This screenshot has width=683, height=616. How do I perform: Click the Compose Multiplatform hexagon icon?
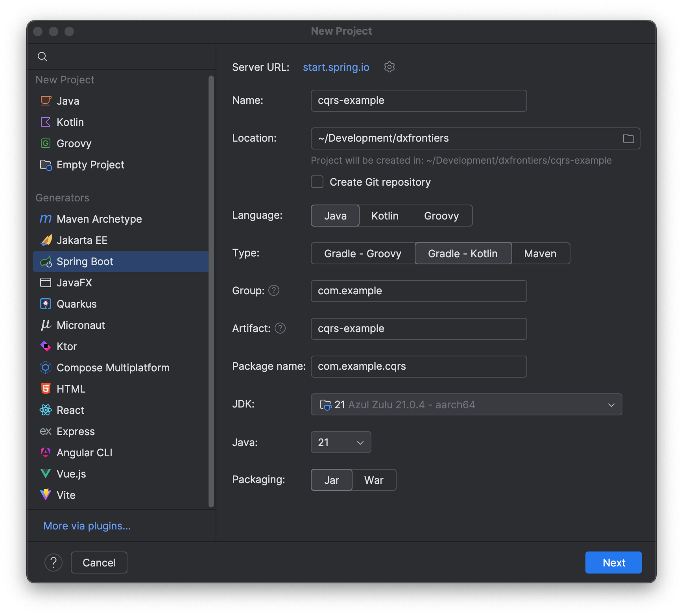[46, 367]
